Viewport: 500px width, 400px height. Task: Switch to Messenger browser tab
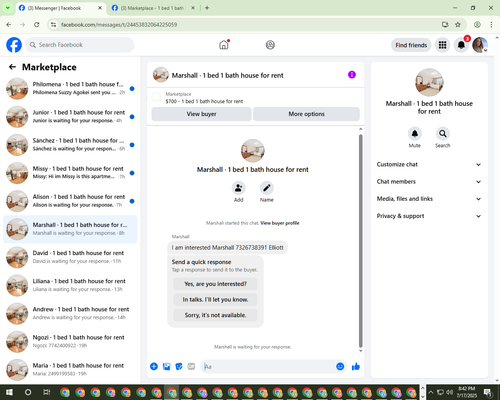pos(60,8)
